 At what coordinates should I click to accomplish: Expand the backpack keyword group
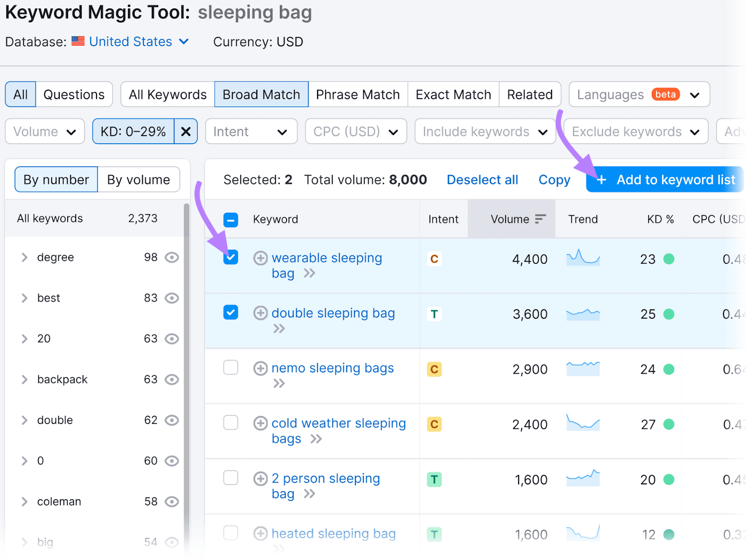24,379
